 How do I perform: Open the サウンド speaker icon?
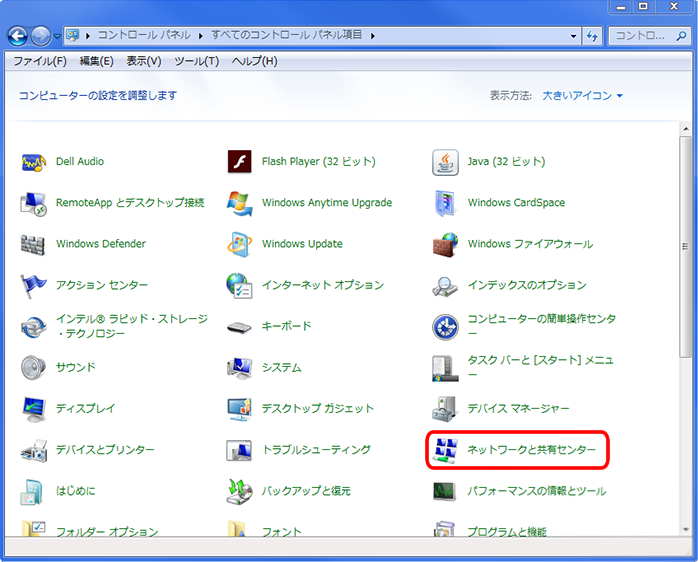[34, 367]
